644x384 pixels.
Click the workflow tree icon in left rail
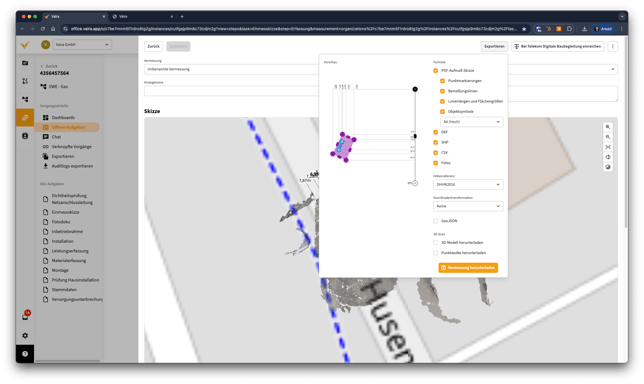pos(25,99)
